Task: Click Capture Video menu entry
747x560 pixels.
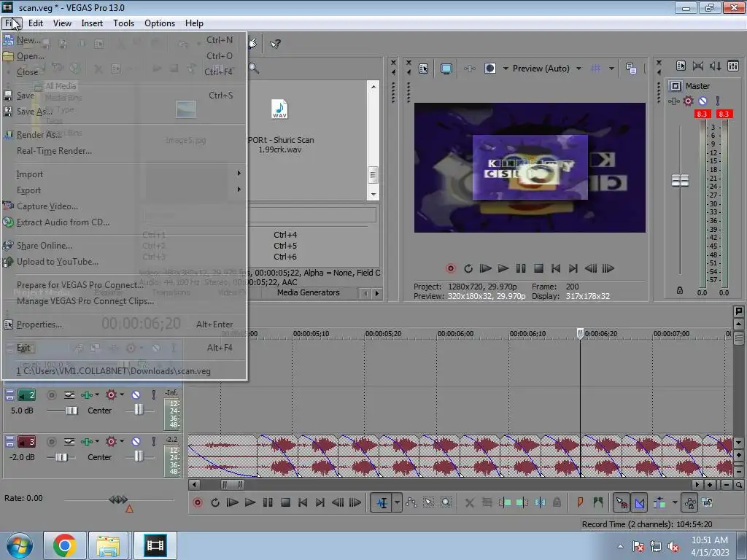Action: coord(124,206)
